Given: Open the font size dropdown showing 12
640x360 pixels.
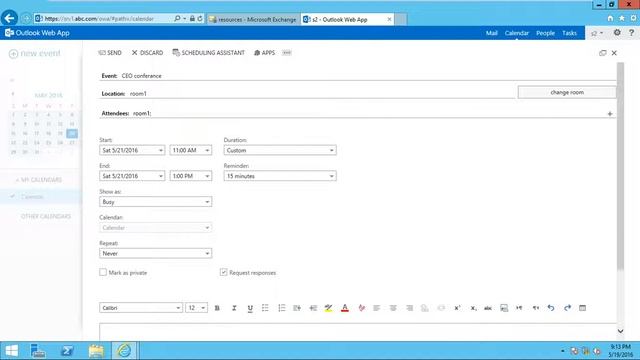Looking at the screenshot, I should (196, 308).
